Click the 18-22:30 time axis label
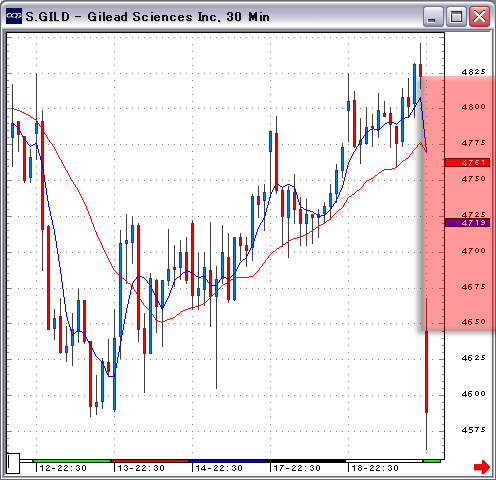This screenshot has height=480, width=496. coord(375,468)
